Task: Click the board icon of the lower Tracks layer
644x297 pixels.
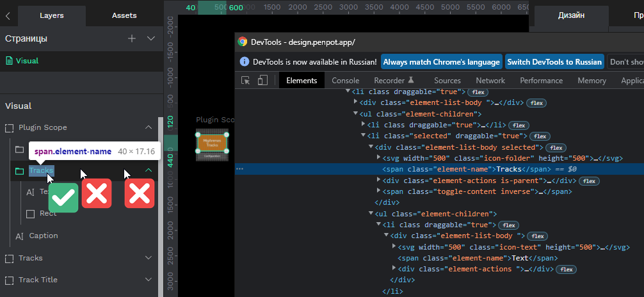Action: point(9,259)
